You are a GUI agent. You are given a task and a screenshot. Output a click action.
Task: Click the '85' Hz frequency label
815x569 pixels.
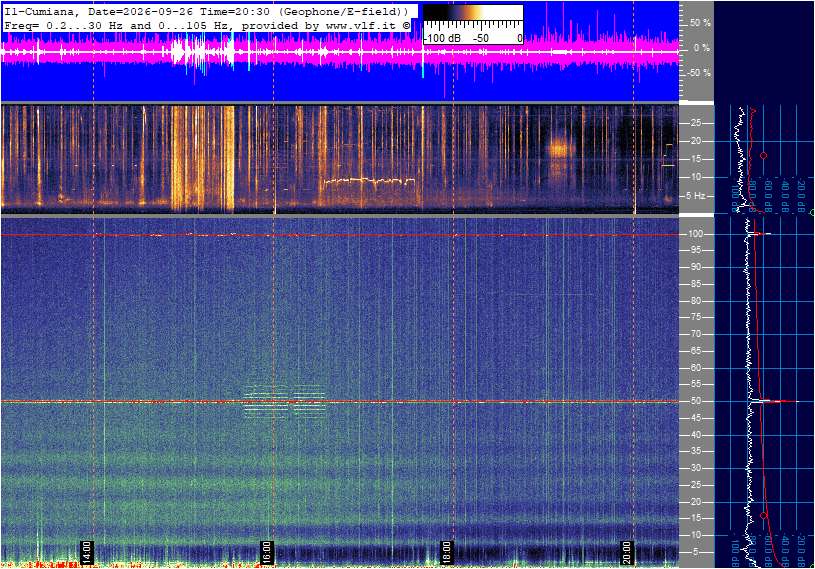click(695, 284)
